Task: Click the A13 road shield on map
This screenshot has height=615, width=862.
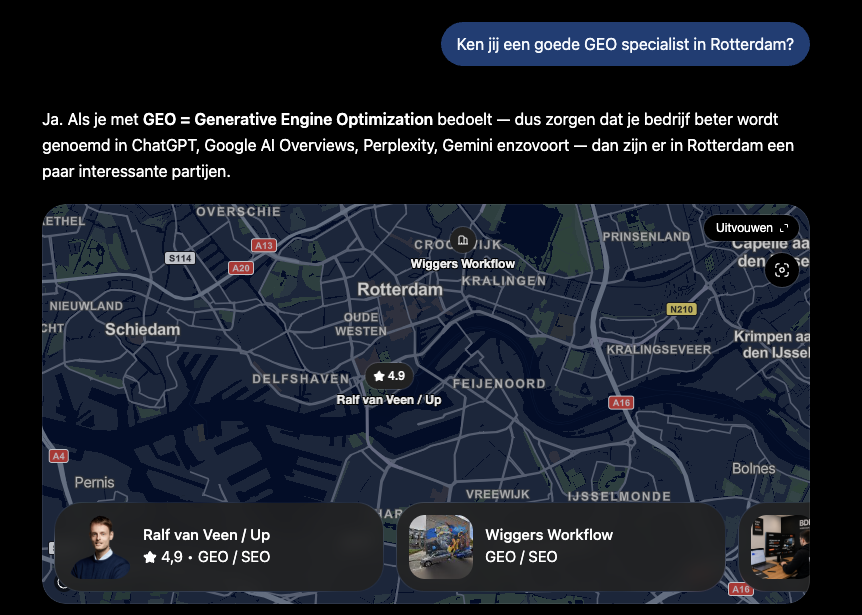Action: [x=264, y=245]
